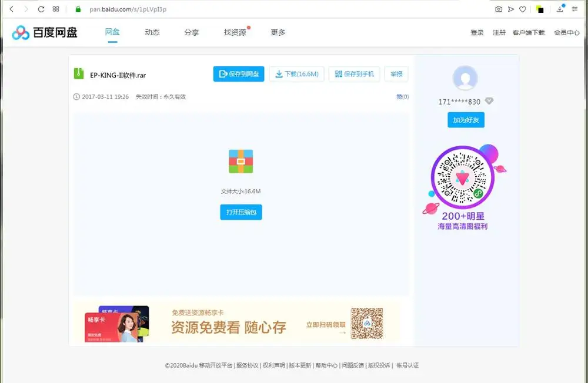This screenshot has height=383, width=588.
Task: Open the browser settings sliders icon
Action: [x=574, y=9]
